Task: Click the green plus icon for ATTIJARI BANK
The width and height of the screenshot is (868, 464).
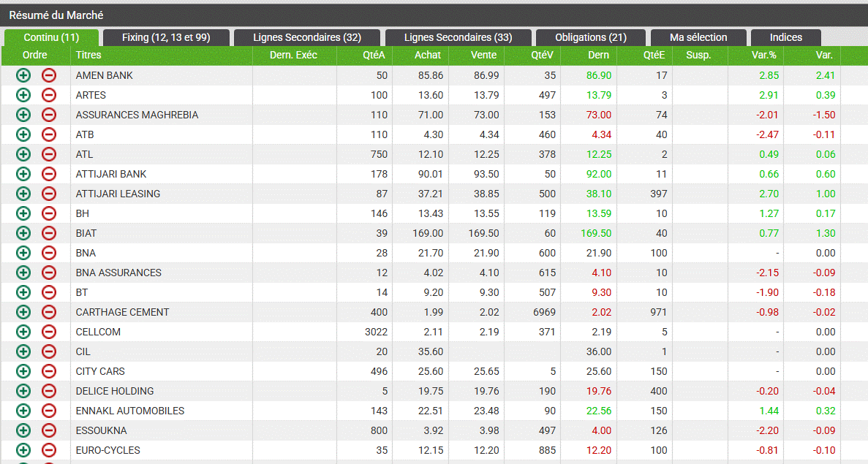Action: (23, 174)
